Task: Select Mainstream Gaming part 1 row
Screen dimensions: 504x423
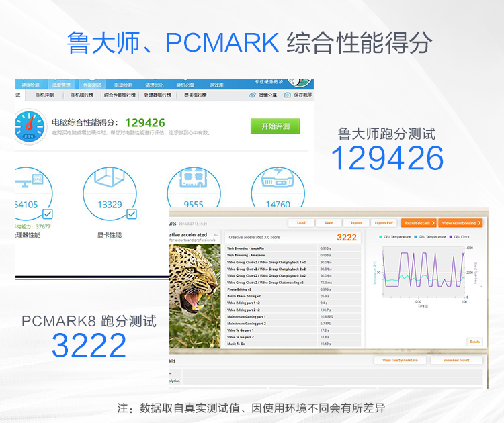Action: (x=293, y=317)
